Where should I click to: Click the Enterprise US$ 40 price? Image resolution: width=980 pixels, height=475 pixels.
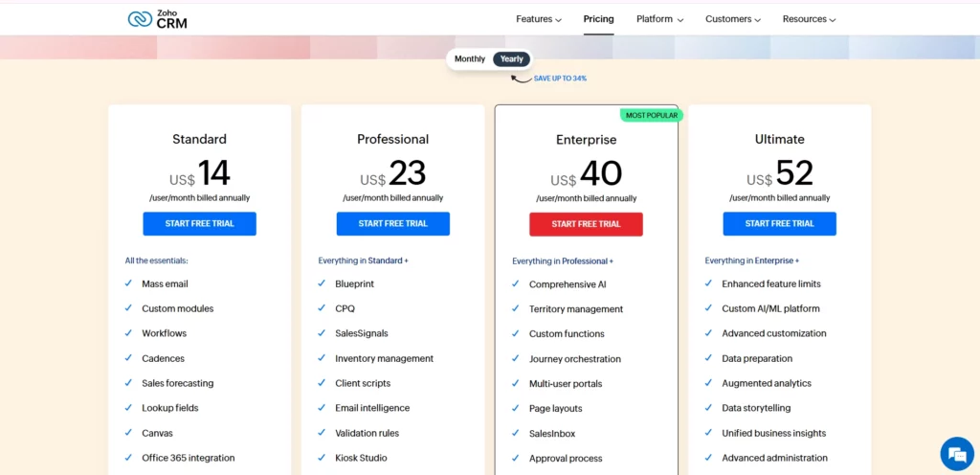[587, 173]
